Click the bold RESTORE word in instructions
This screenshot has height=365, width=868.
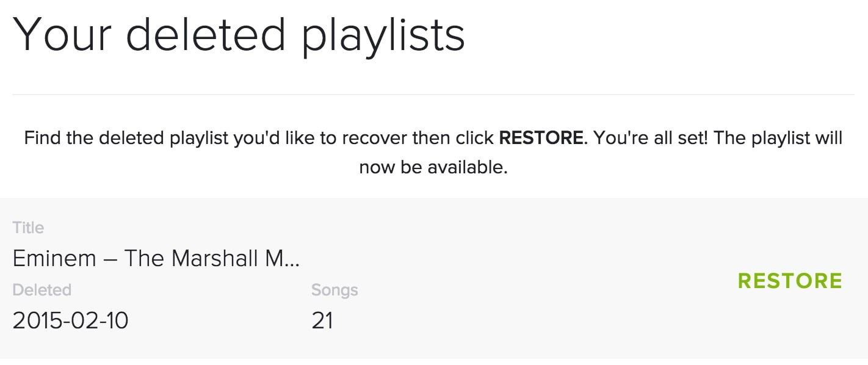[x=541, y=138]
